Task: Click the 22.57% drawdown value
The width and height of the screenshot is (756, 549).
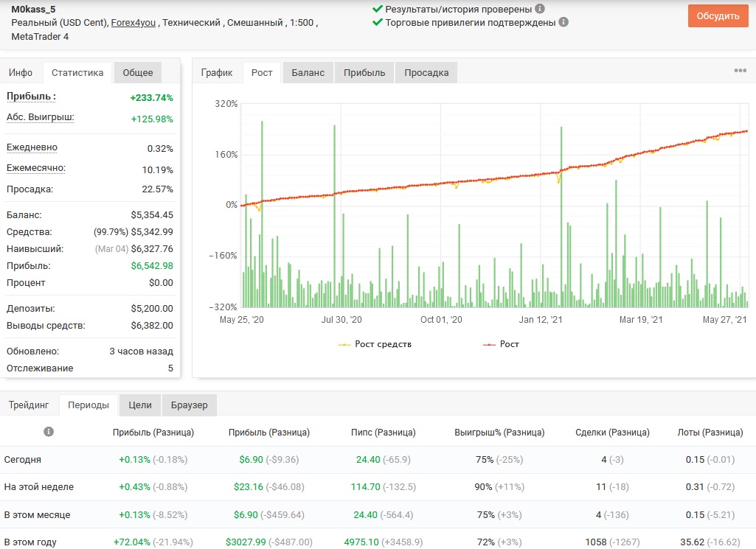Action: click(157, 189)
